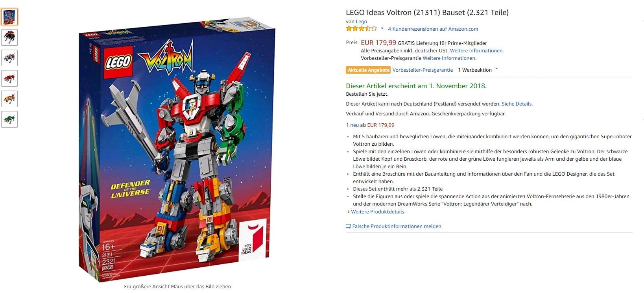Click Falsche Produktinformationen melden speech icon
Image resolution: width=644 pixels, height=293 pixels.
(x=348, y=226)
